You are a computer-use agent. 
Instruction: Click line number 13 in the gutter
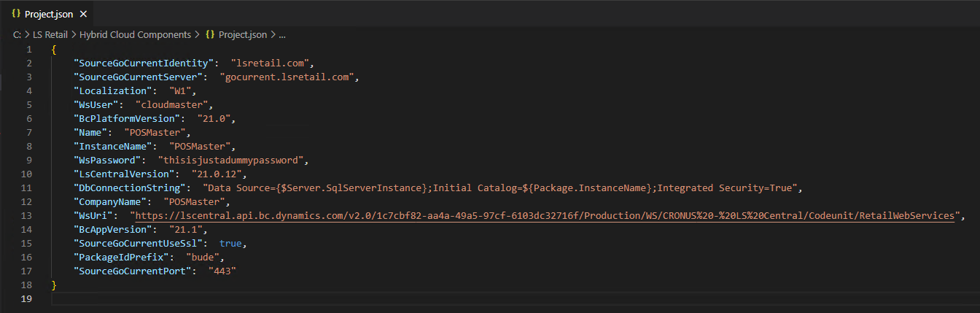(x=28, y=215)
